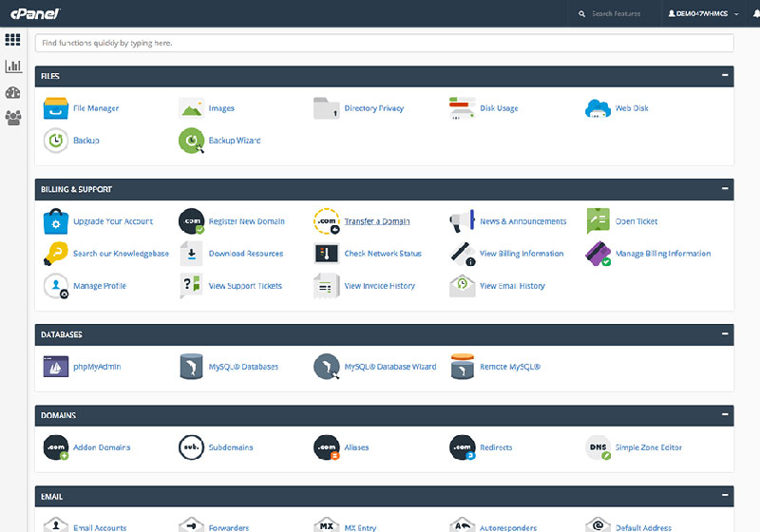This screenshot has height=532, width=760.
Task: Click the Aliases icon
Action: tap(326, 447)
